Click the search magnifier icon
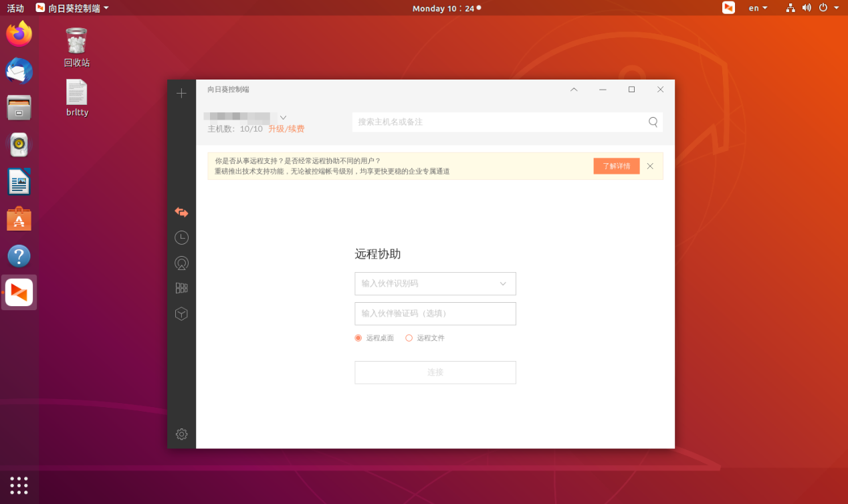Screen dimensions: 848x504 pyautogui.click(x=653, y=122)
